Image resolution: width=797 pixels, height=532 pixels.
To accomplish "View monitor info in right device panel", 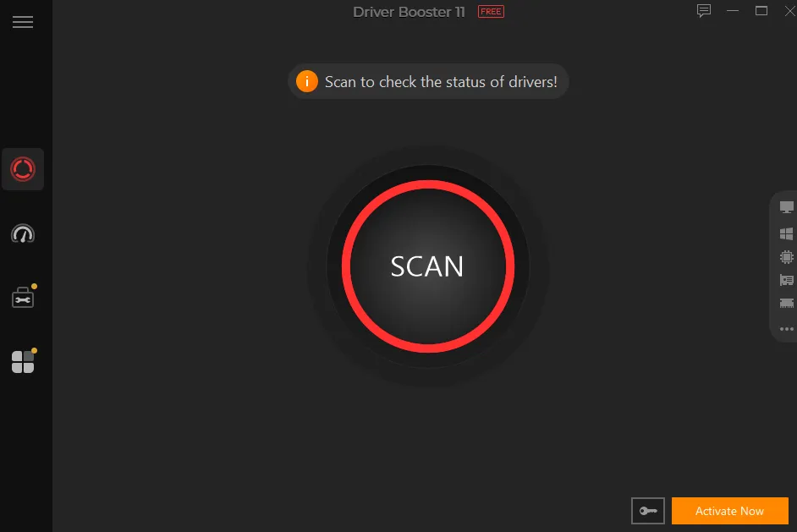I will pos(786,207).
